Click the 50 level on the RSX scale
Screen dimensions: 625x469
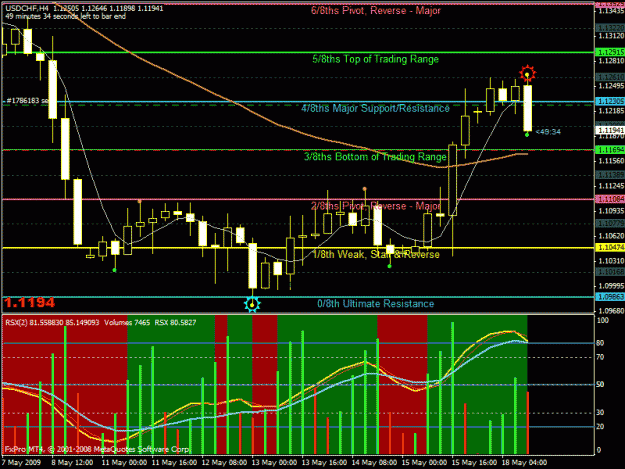click(600, 385)
